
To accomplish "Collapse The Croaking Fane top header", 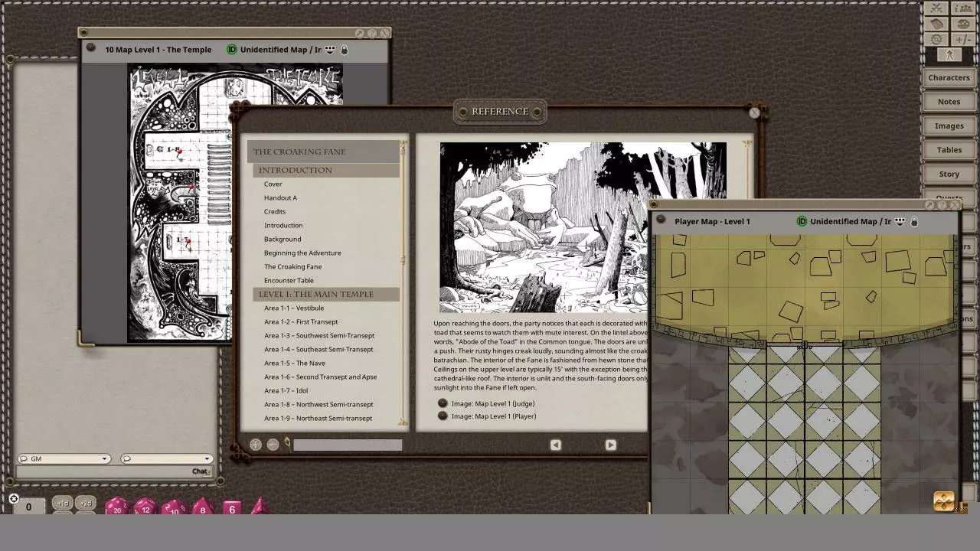I will (x=323, y=152).
